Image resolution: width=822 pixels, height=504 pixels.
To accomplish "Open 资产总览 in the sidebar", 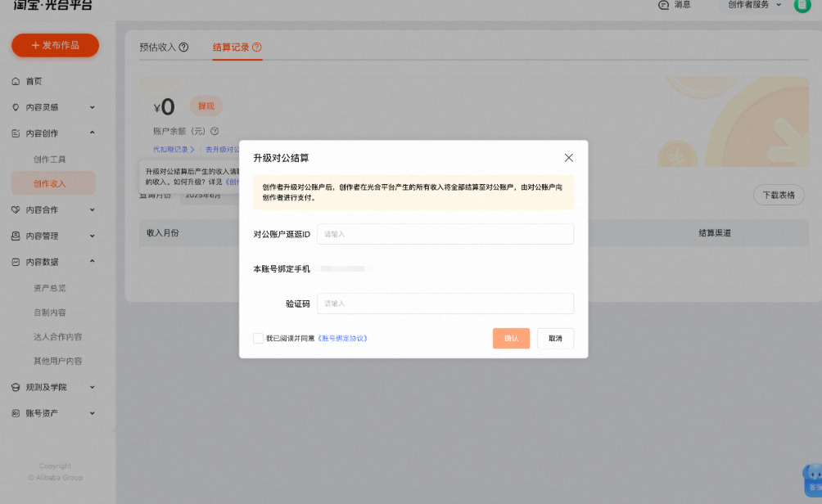I will [x=50, y=288].
